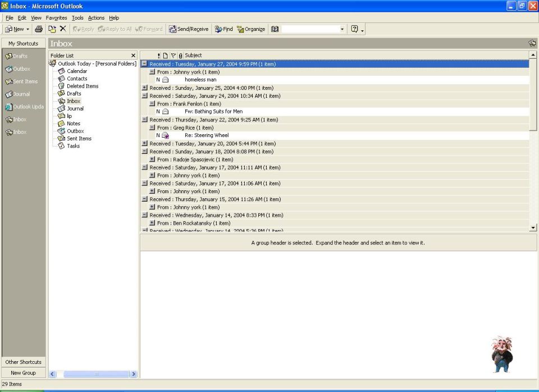The image size is (539, 392).
Task: Click the Send/Receive button
Action: (189, 29)
